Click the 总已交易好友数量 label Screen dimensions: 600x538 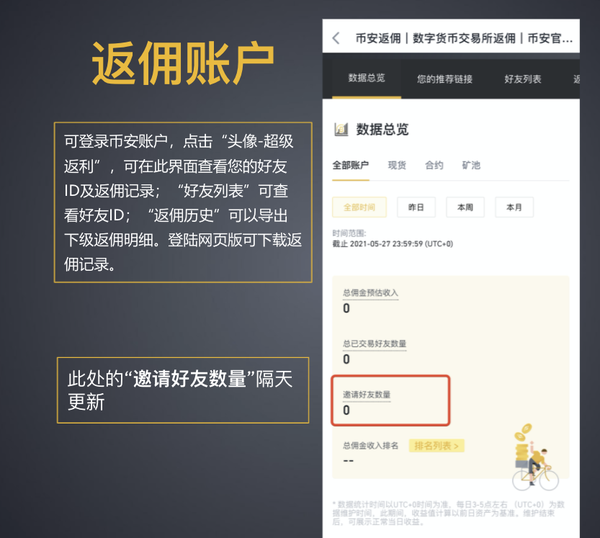(x=374, y=344)
